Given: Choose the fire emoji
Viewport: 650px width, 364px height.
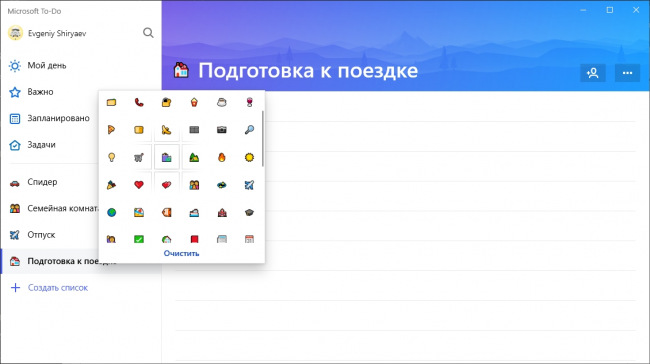Looking at the screenshot, I should pos(222,157).
